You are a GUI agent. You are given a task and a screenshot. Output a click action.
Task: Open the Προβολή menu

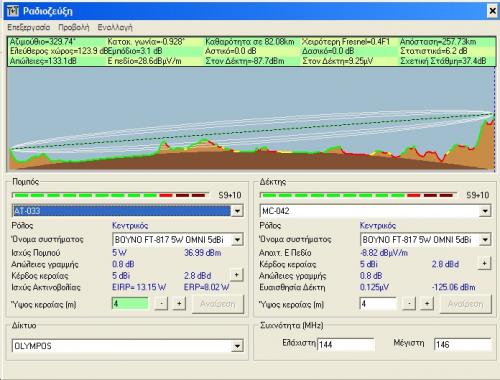pyautogui.click(x=74, y=27)
